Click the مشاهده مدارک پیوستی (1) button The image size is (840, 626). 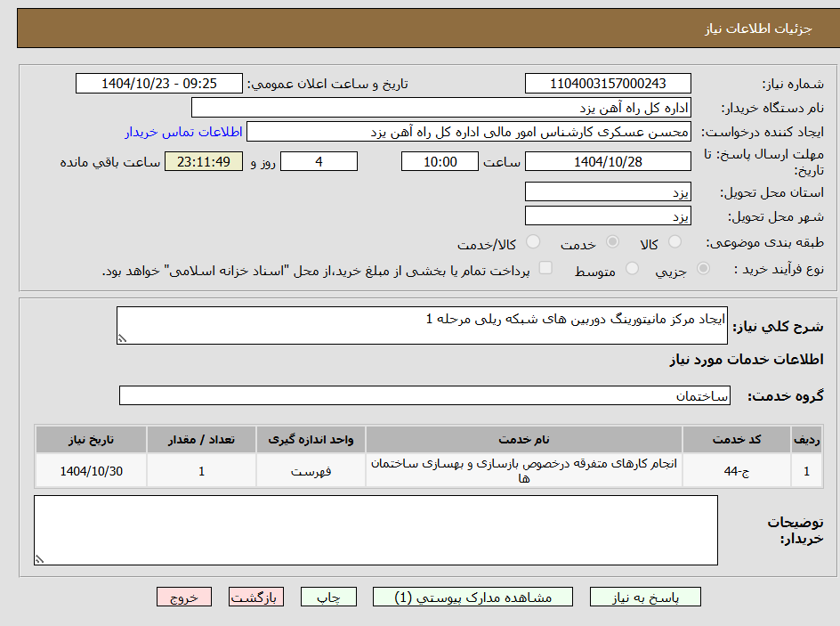(473, 597)
